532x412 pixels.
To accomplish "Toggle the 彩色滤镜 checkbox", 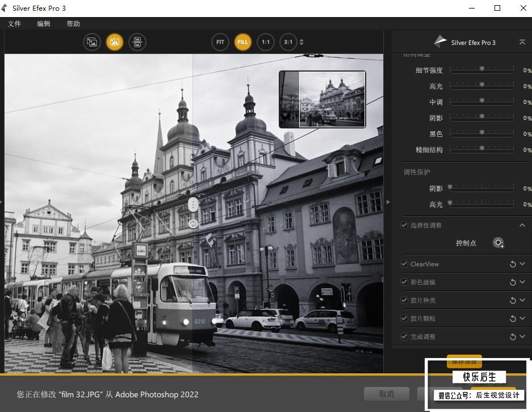I will (404, 281).
